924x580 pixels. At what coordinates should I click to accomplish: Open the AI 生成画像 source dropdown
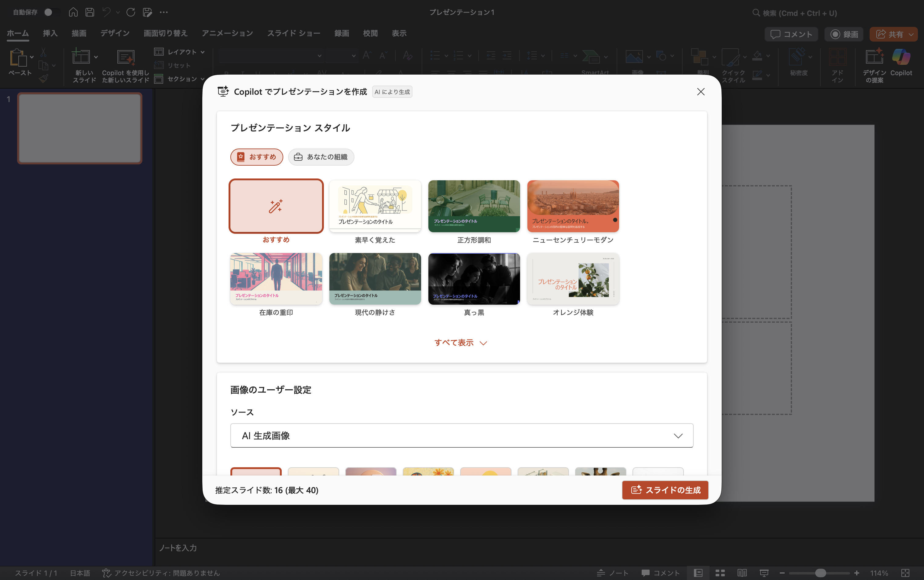pos(461,435)
